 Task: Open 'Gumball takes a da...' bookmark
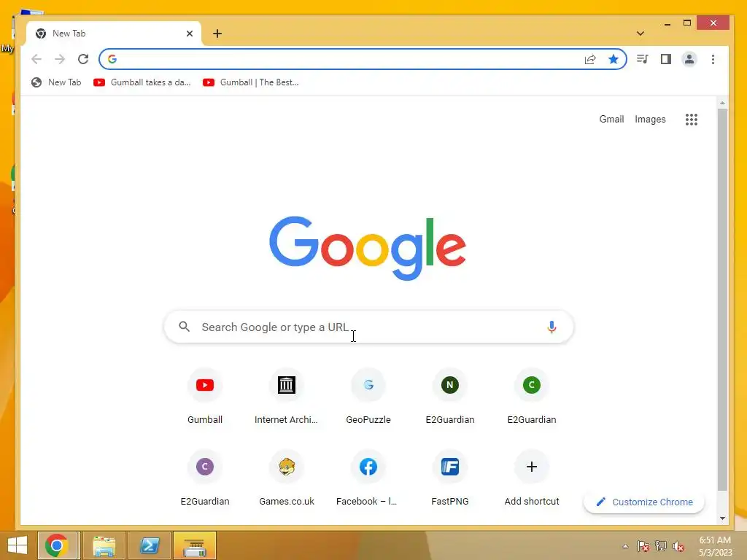142,82
